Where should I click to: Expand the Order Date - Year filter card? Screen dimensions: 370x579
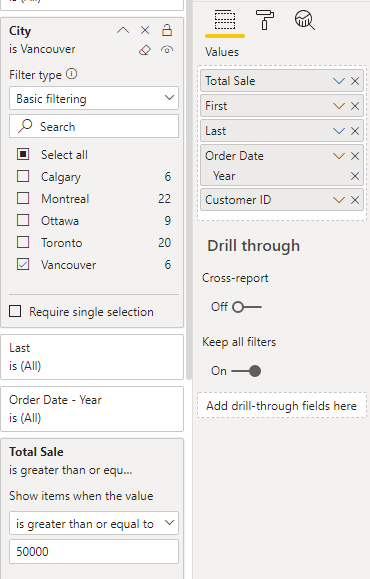point(92,409)
